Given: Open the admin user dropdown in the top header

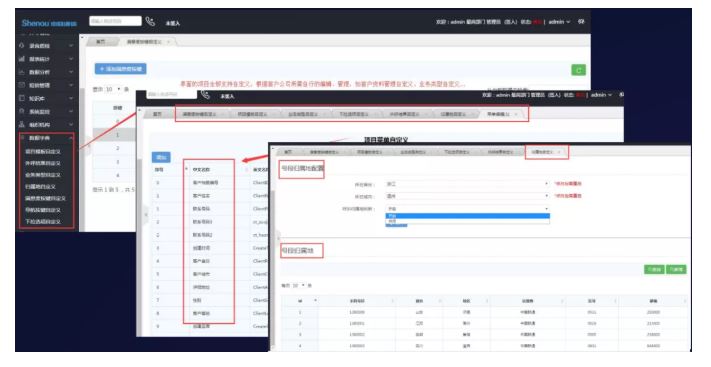Looking at the screenshot, I should pos(560,22).
